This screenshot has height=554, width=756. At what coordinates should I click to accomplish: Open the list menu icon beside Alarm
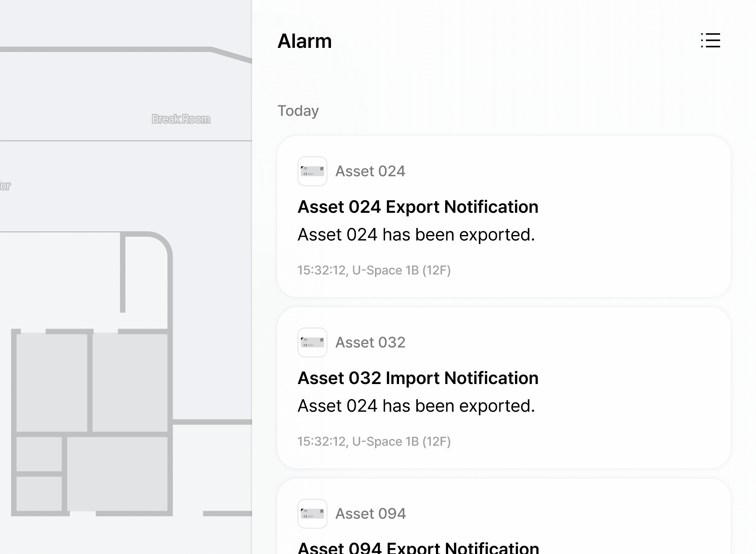click(x=710, y=41)
